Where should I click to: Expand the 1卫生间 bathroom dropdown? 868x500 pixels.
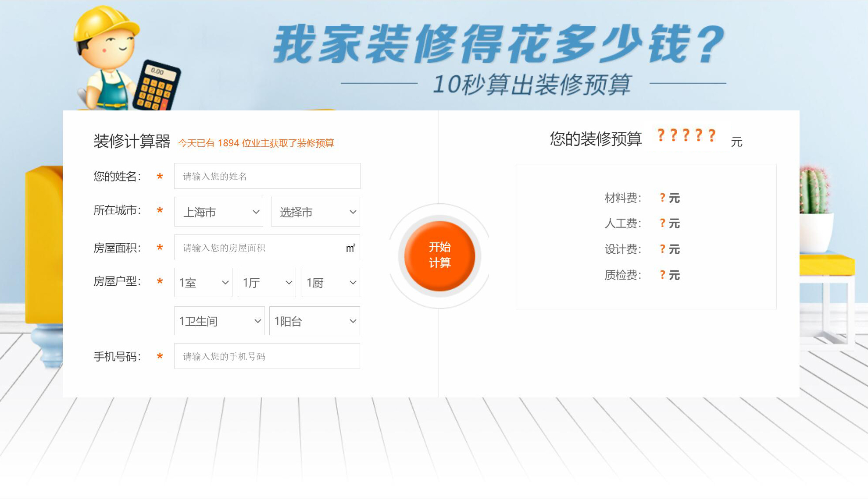(x=219, y=321)
